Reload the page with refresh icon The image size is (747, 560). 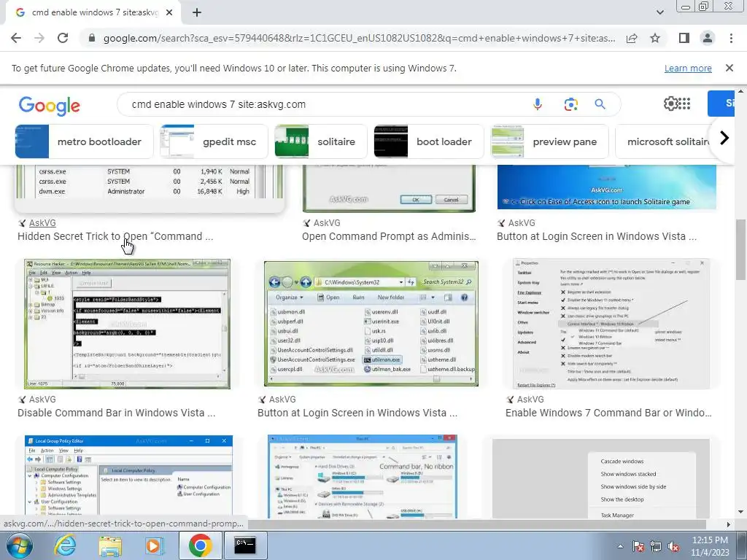63,38
